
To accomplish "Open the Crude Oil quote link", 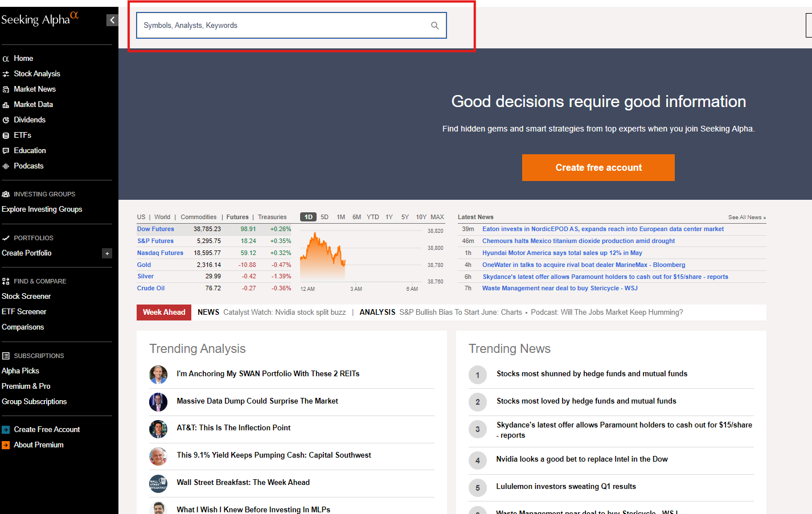I will [x=151, y=288].
